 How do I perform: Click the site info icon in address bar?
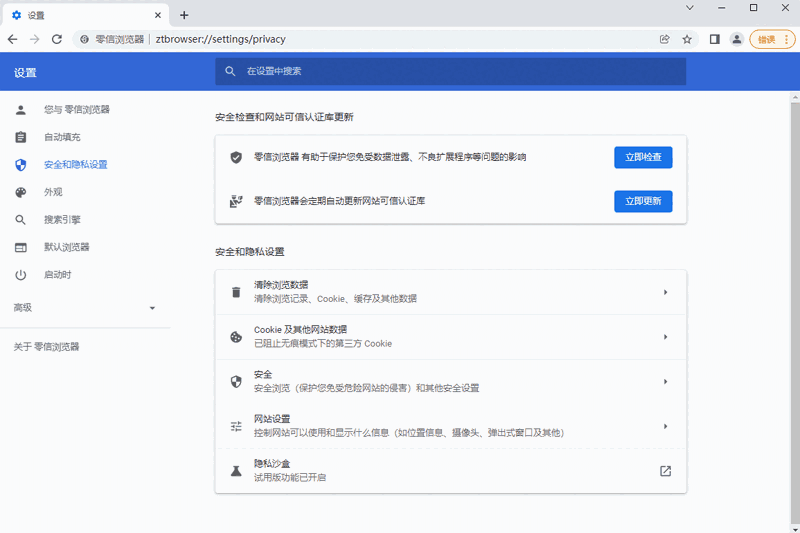[x=85, y=39]
